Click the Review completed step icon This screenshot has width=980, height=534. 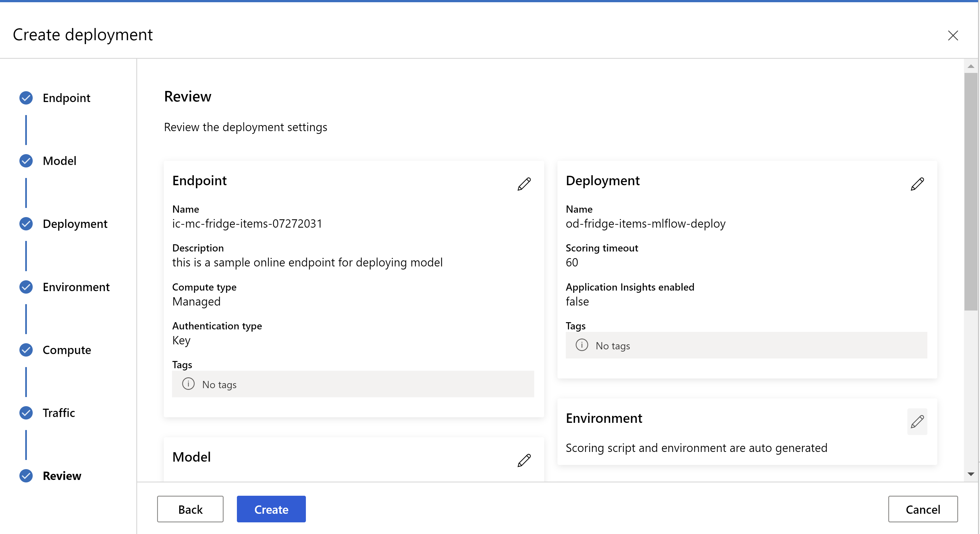coord(26,475)
